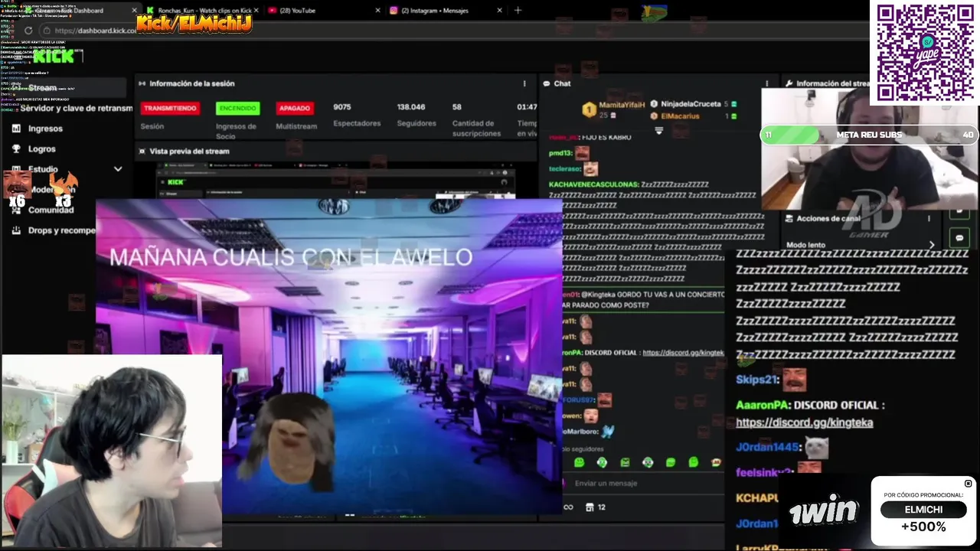The width and height of the screenshot is (980, 551).
Task: Open AaaronPA's discord link in the dashboard chat
Action: pyautogui.click(x=683, y=353)
